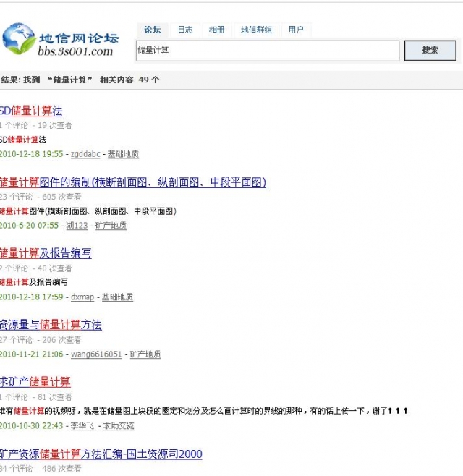Open 矿产资源储量计算方法汇编 result link
The width and height of the screenshot is (463, 476).
[101, 454]
